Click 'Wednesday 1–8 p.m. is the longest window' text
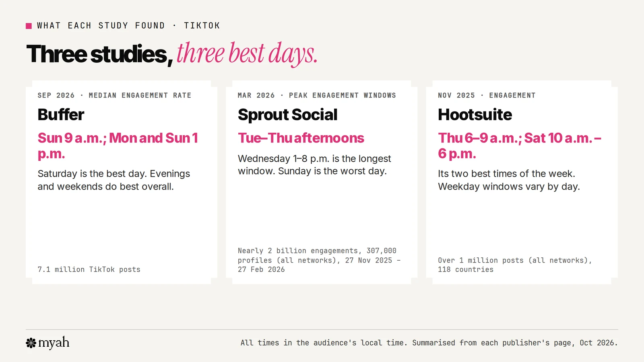This screenshot has width=644, height=362. (314, 165)
